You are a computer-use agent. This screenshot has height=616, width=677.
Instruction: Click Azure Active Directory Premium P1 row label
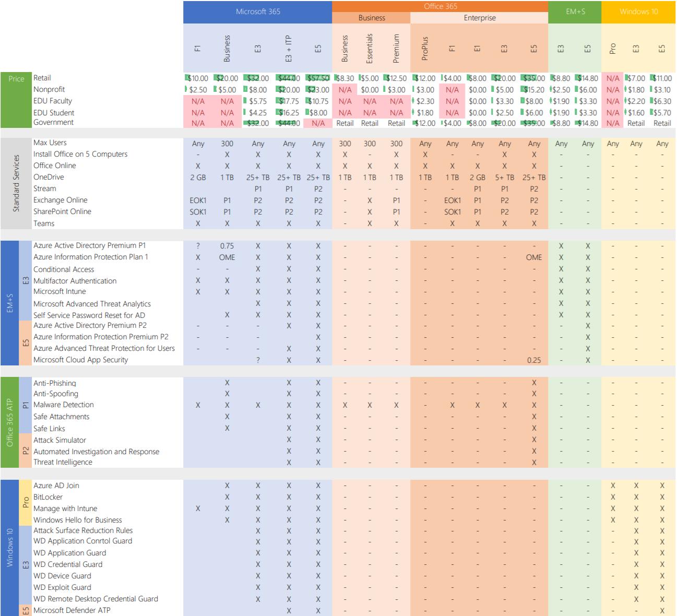pyautogui.click(x=90, y=245)
